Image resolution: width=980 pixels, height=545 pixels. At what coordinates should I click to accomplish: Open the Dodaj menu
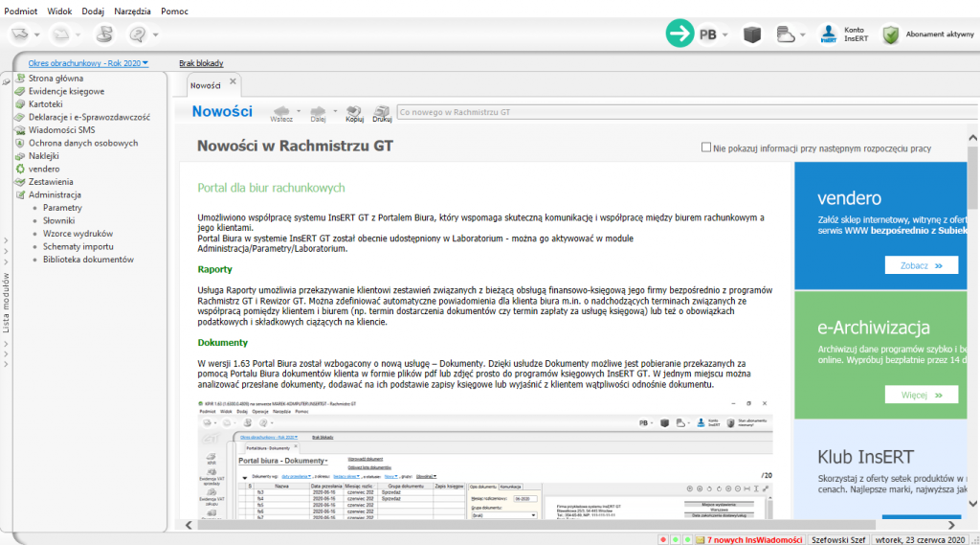click(93, 11)
